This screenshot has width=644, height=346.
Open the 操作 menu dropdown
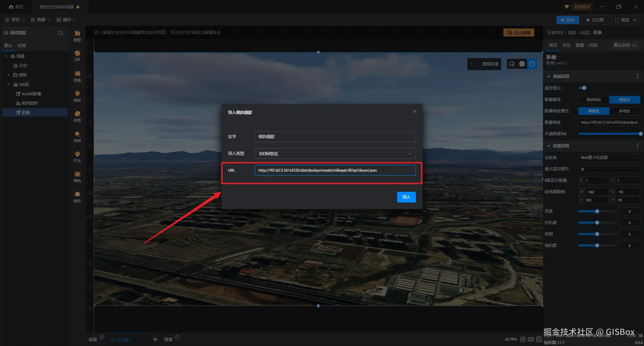coord(66,20)
